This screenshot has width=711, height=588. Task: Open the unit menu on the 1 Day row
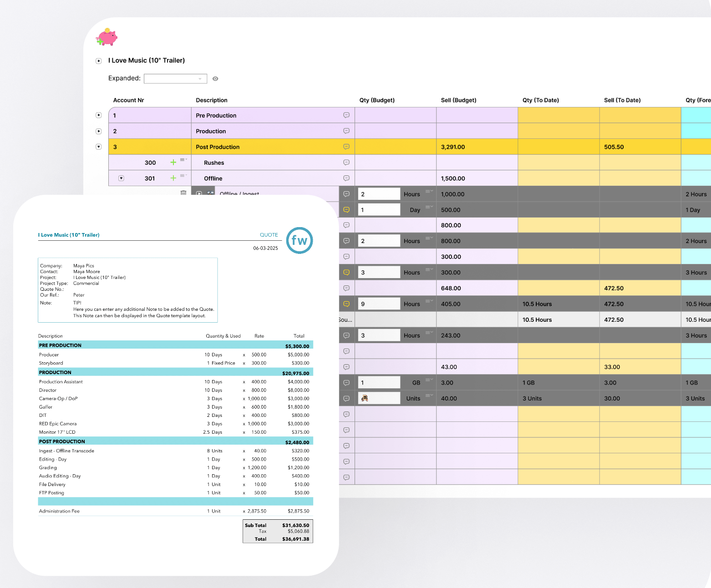pos(429,207)
